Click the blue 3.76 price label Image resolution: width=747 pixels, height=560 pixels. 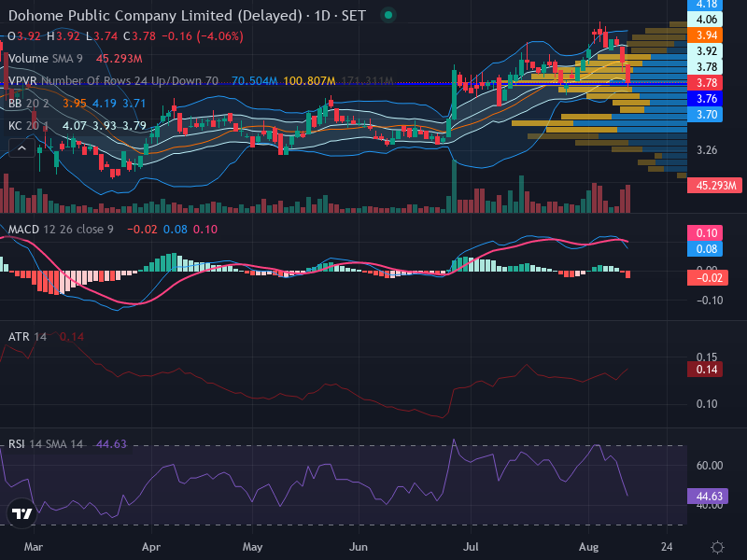[705, 99]
